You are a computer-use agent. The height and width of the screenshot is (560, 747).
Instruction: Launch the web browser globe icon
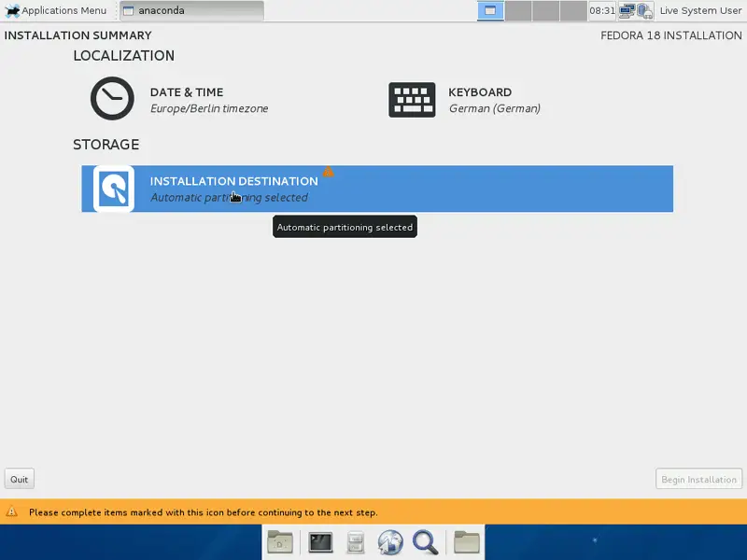coord(390,542)
